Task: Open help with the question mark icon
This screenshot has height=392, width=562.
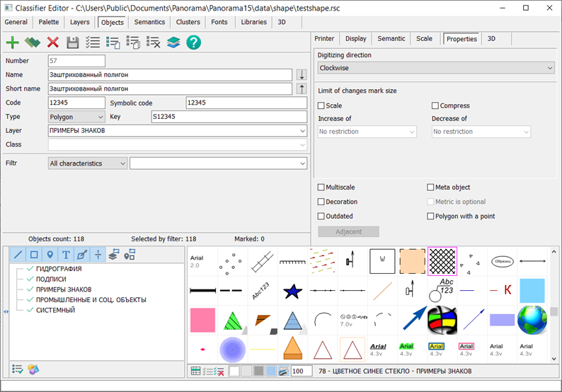Action: [193, 42]
